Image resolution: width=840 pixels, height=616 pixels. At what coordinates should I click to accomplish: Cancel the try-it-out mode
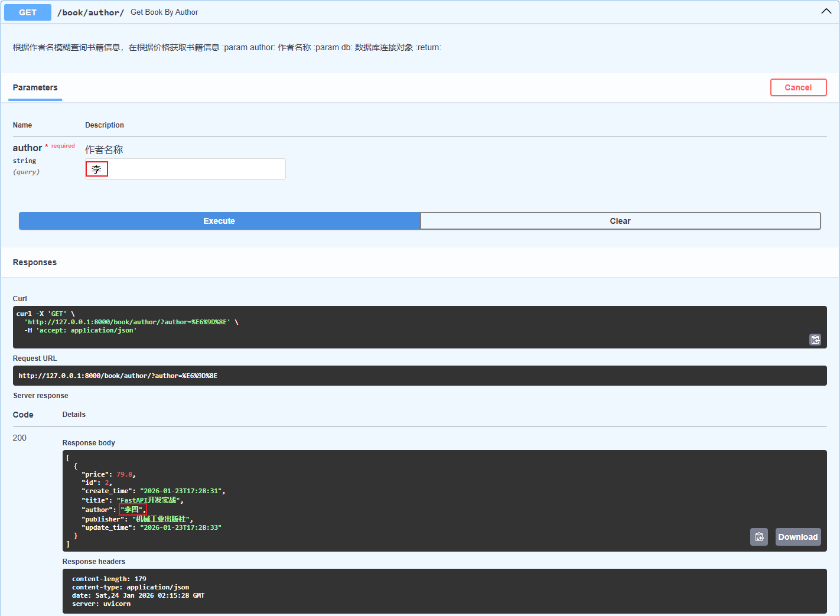[x=798, y=87]
